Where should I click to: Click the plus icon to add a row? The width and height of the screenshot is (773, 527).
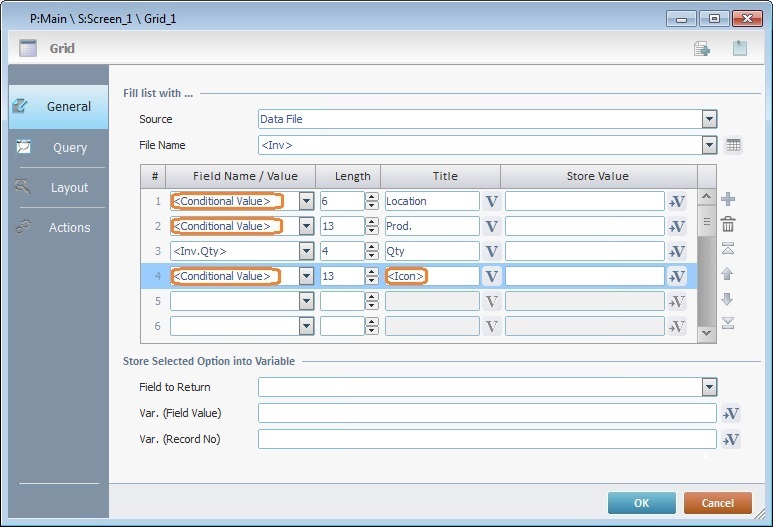coord(728,200)
